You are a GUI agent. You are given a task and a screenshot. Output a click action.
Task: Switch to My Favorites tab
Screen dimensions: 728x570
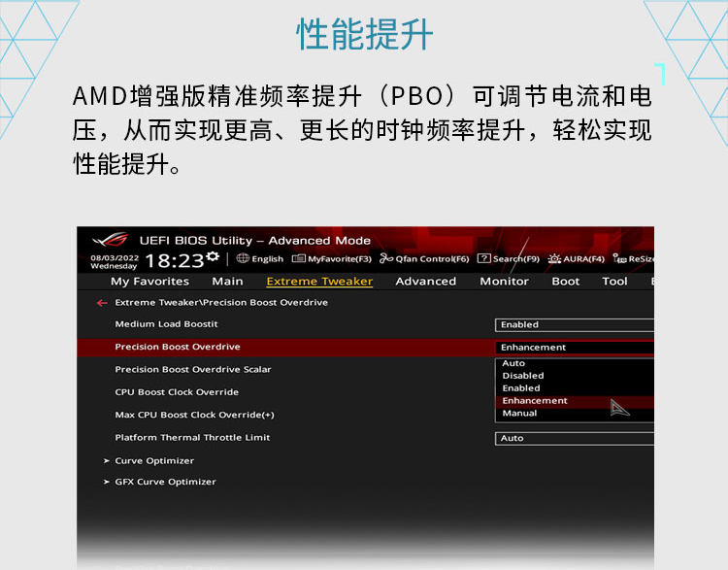149,281
